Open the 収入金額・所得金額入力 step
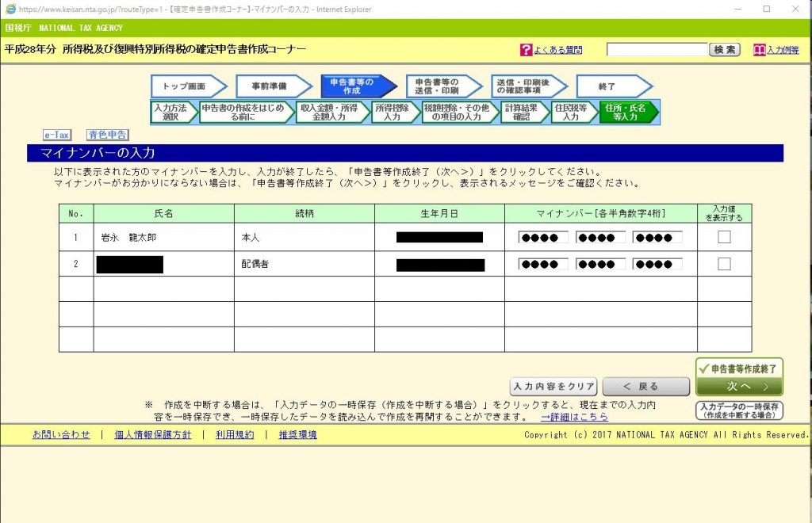The image size is (812, 523). click(332, 112)
